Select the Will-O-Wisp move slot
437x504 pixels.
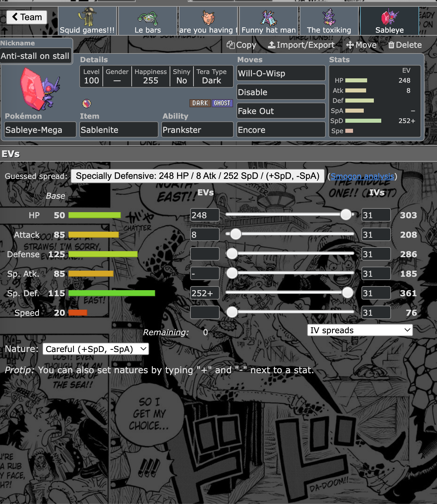click(x=281, y=73)
